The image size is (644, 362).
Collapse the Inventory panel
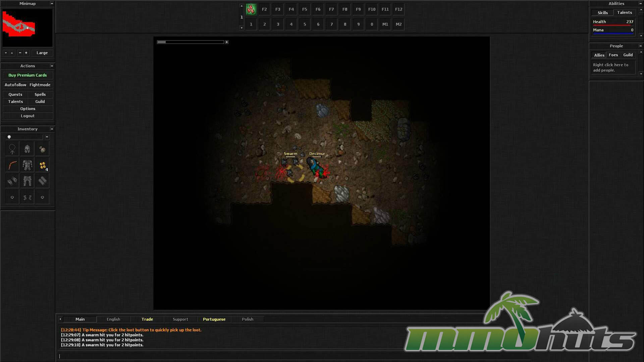click(52, 129)
